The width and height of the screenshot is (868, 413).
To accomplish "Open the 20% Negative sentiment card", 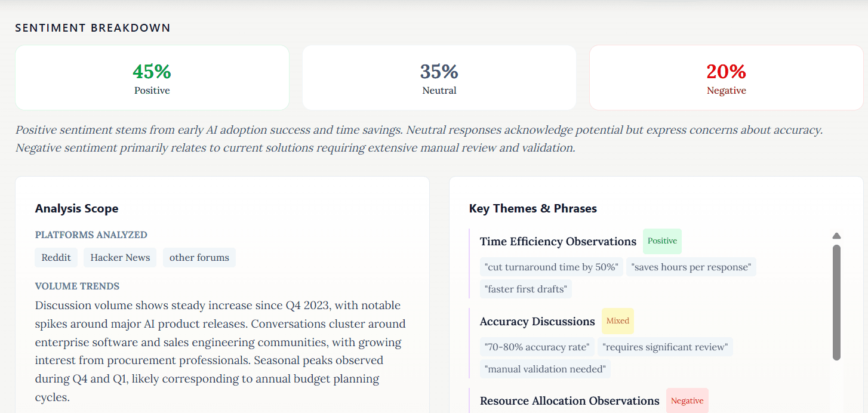I will pos(726,78).
